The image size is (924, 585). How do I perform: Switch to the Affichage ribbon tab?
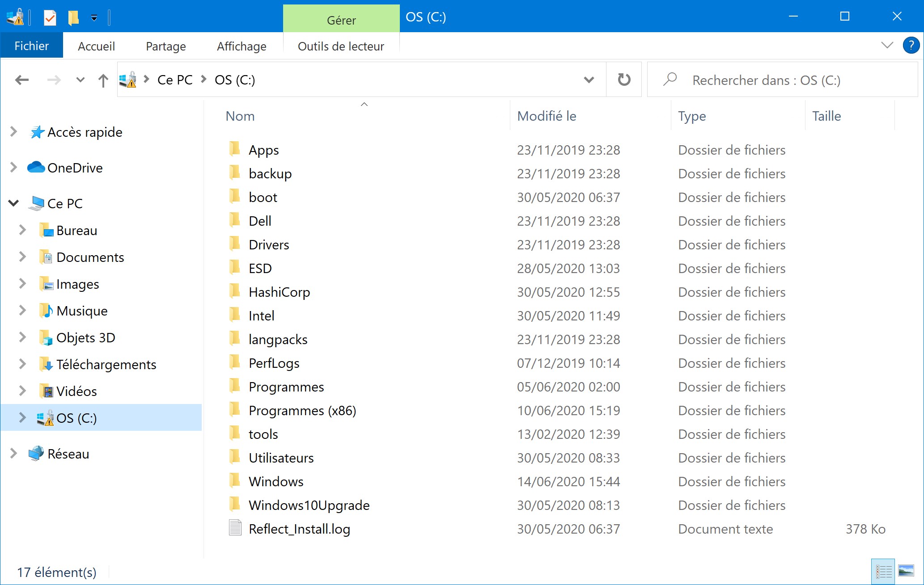[x=242, y=46]
